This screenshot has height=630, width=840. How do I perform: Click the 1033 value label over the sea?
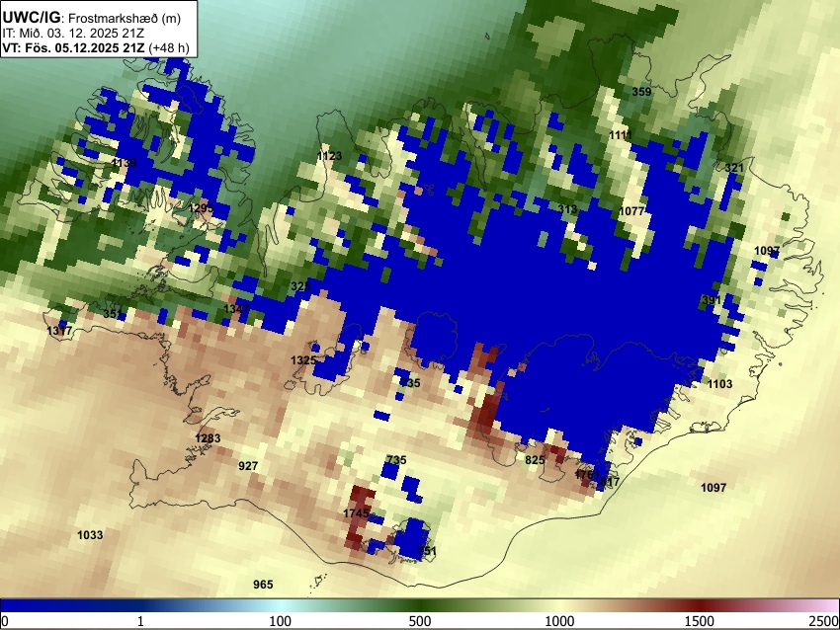click(90, 535)
